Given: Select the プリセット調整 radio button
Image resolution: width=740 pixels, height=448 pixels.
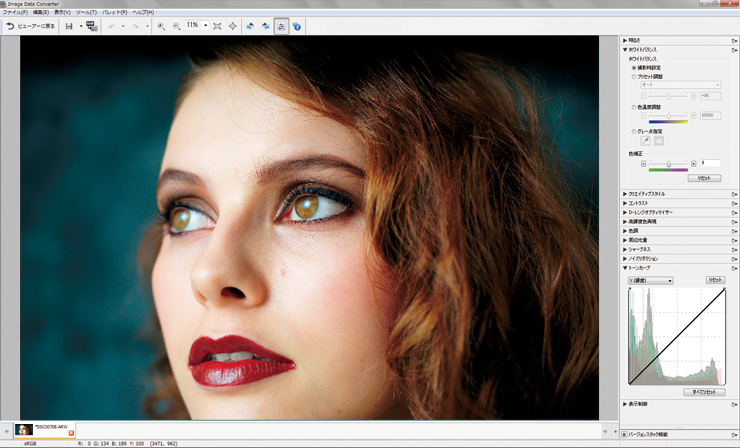Looking at the screenshot, I should tap(633, 76).
